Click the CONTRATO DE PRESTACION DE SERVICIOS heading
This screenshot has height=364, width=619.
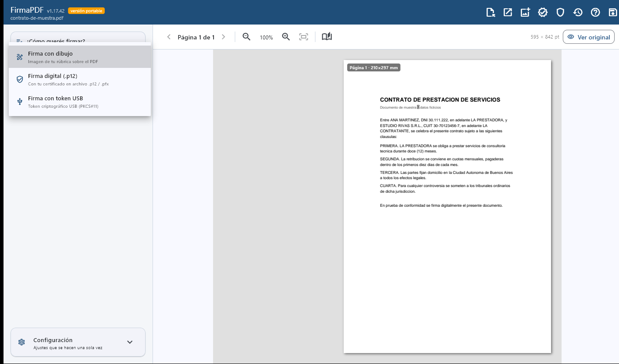(440, 100)
